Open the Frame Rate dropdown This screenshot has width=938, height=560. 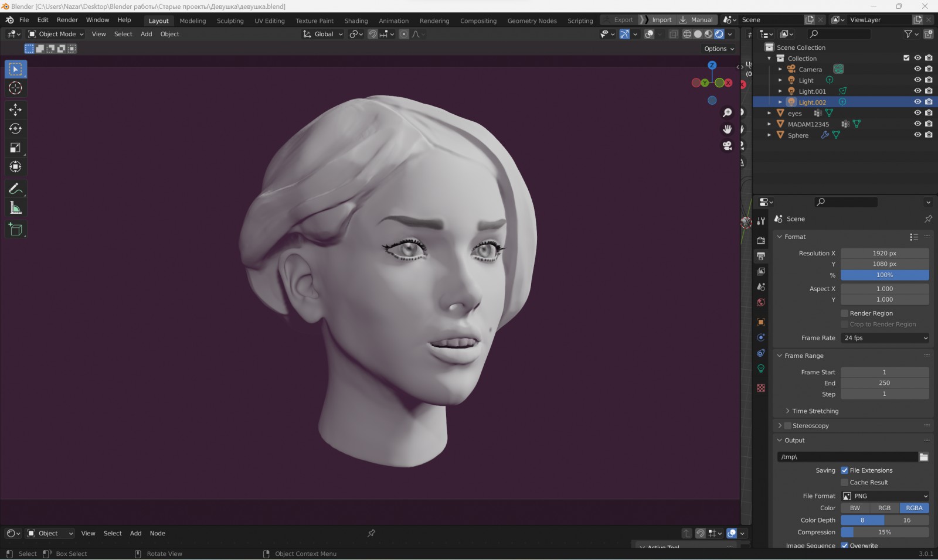click(x=885, y=338)
